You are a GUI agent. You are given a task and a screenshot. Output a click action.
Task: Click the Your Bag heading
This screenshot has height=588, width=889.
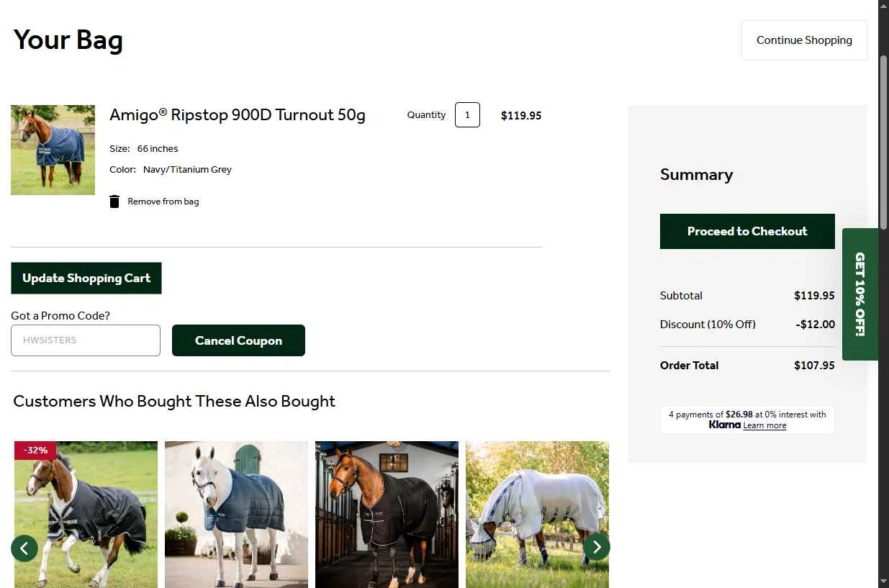[x=68, y=40]
